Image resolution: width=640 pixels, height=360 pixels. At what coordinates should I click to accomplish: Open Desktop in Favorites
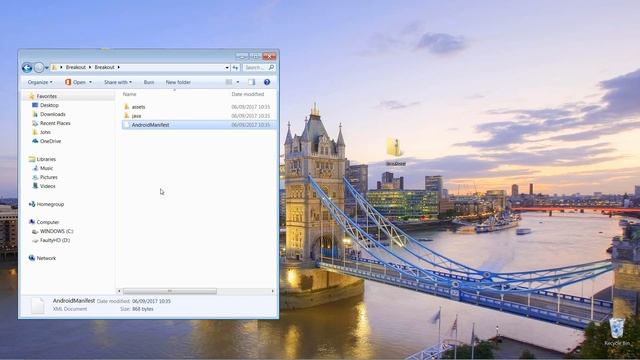click(x=49, y=105)
